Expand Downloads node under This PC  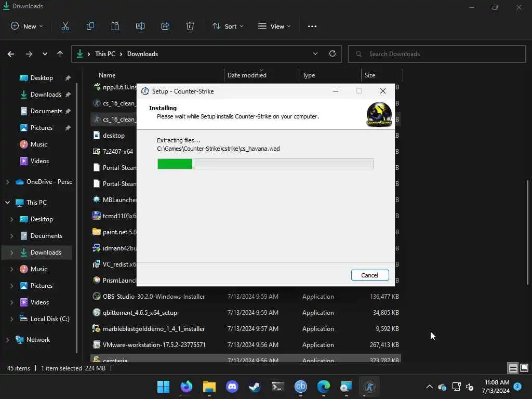click(x=12, y=252)
